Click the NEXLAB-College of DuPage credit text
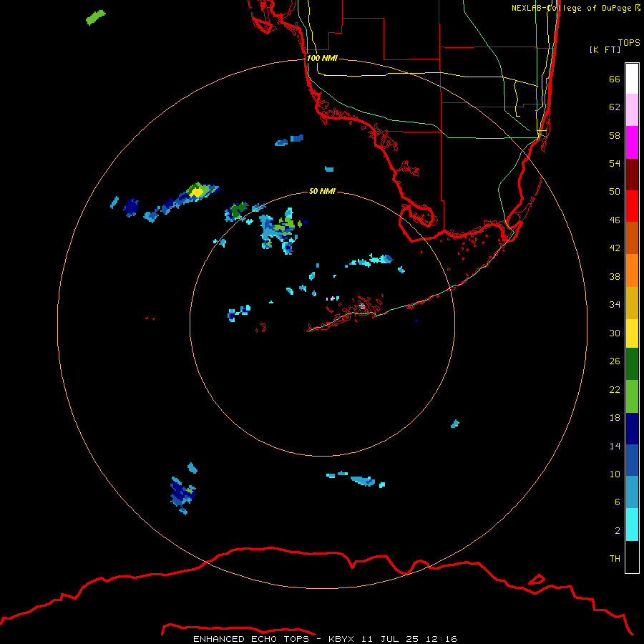Image resolution: width=644 pixels, height=644 pixels. point(576,8)
